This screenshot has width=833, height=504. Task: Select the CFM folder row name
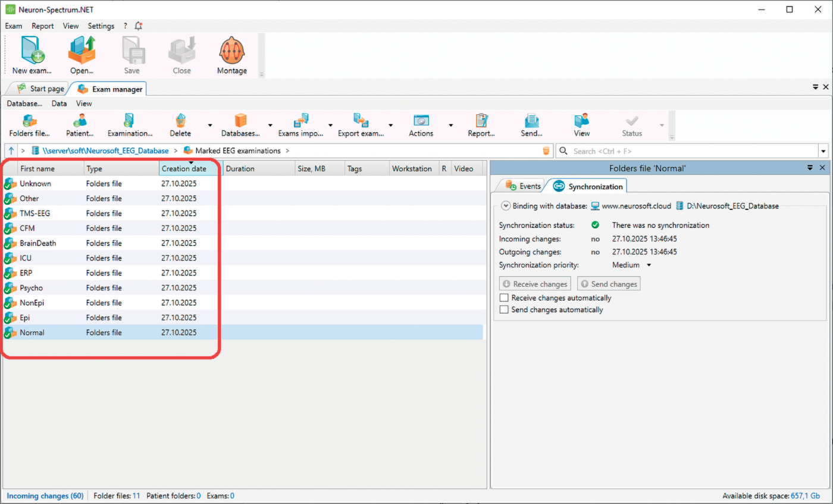pos(27,228)
